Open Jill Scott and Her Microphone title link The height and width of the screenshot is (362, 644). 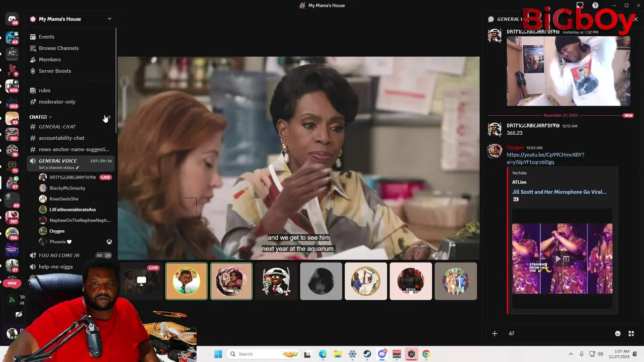559,192
